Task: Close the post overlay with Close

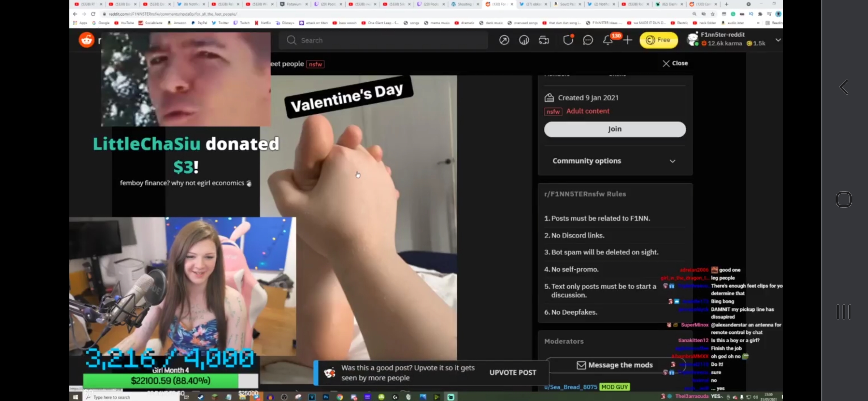Action: [x=675, y=63]
